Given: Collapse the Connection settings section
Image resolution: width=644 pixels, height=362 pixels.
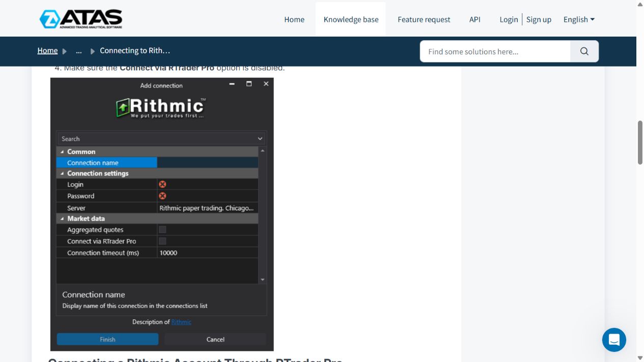Looking at the screenshot, I should pos(63,173).
